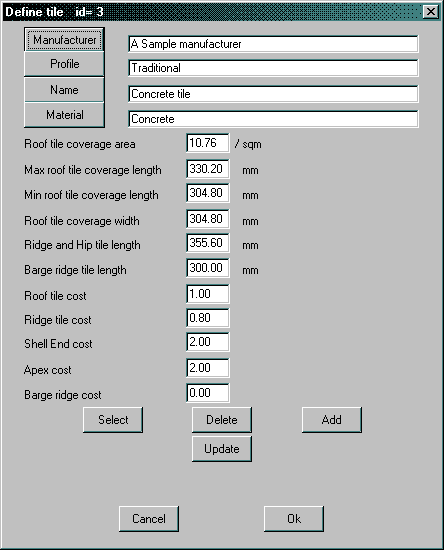Image resolution: width=444 pixels, height=550 pixels.
Task: Focus the Traditional profile text field
Action: [273, 68]
